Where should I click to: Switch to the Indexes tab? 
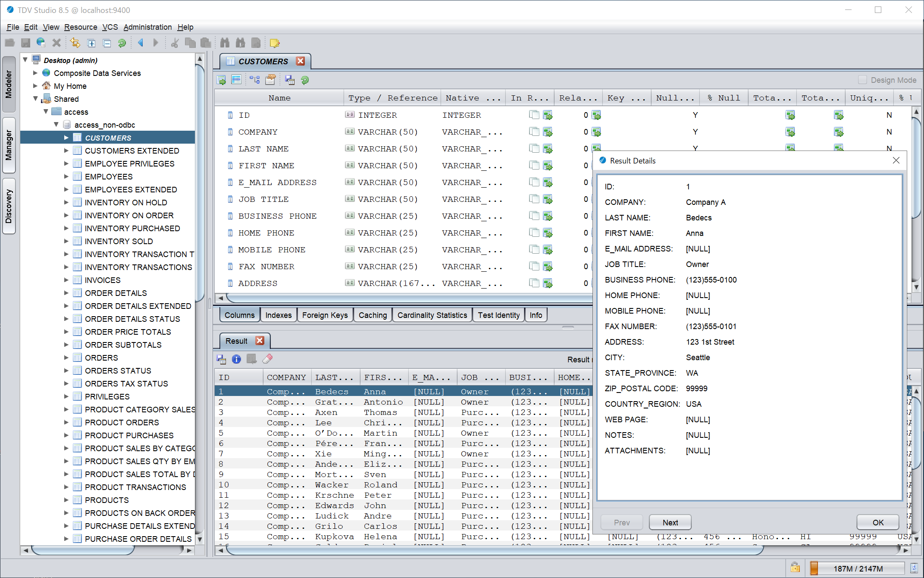pos(279,315)
